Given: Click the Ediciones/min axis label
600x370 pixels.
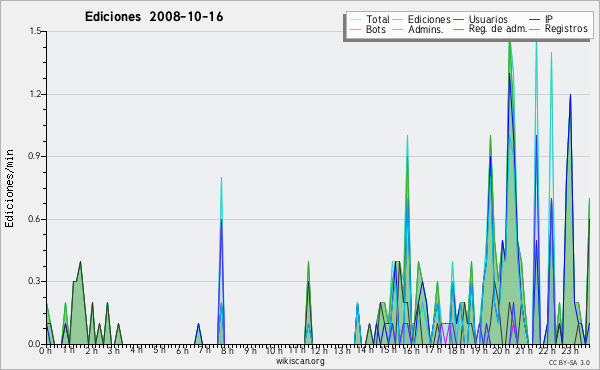Looking at the screenshot, I should (x=9, y=188).
